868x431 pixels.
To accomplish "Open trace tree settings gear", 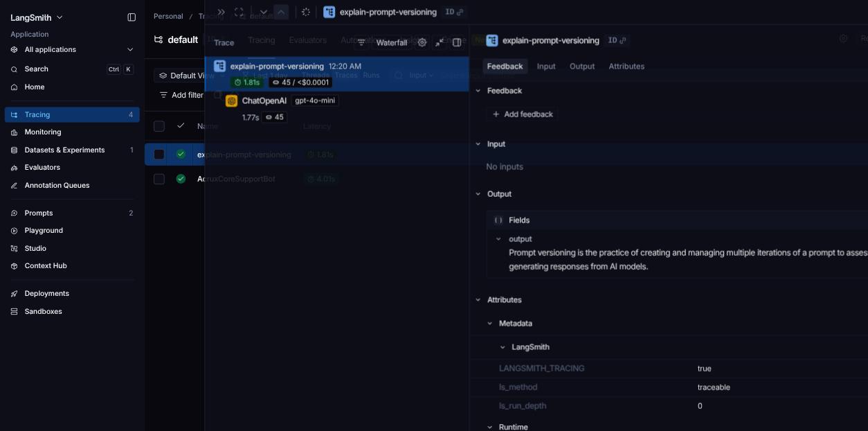I will click(x=422, y=42).
